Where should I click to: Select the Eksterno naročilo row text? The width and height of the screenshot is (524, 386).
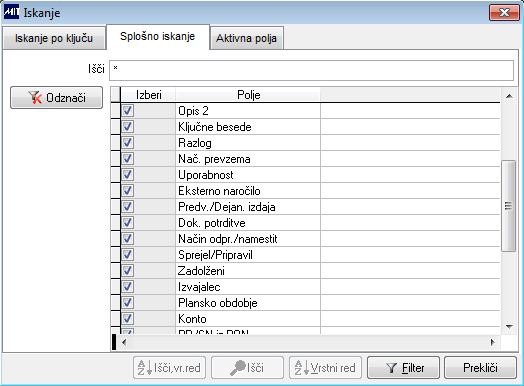point(219,191)
